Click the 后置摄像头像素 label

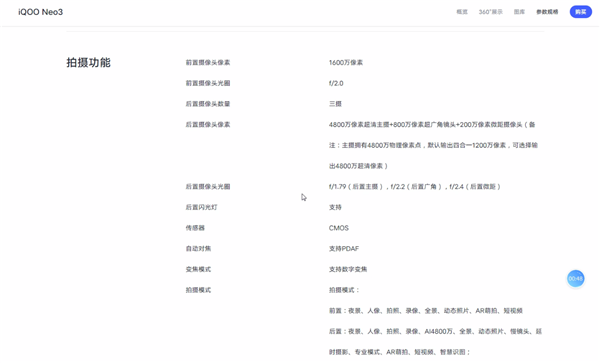click(208, 124)
